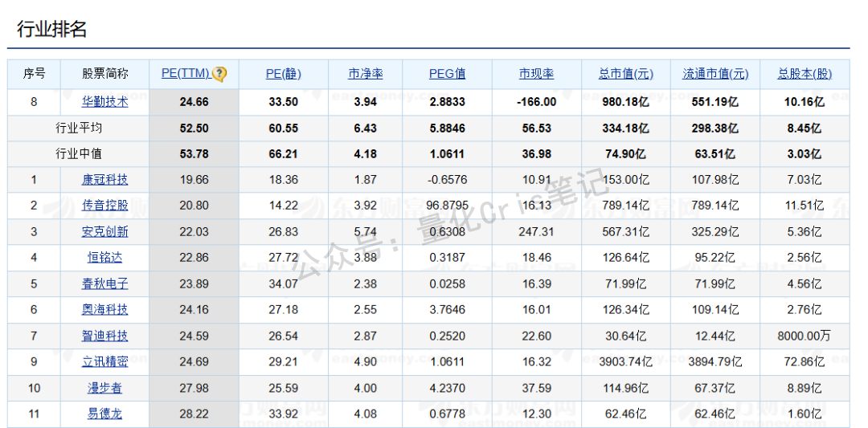This screenshot has height=428, width=868.
Task: Select 康冠科技 PE(TTM) value 19.66
Action: 194,180
